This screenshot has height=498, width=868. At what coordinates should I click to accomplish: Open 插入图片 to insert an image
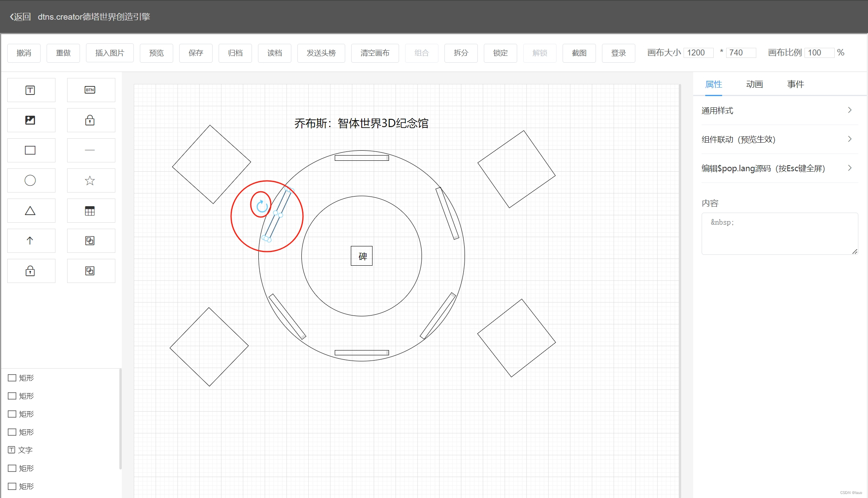pyautogui.click(x=110, y=53)
